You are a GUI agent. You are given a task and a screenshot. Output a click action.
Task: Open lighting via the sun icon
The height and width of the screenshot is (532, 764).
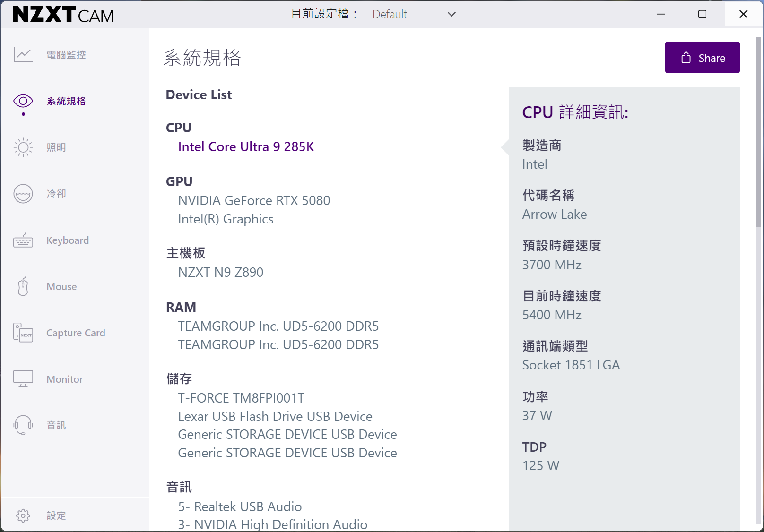(x=23, y=147)
